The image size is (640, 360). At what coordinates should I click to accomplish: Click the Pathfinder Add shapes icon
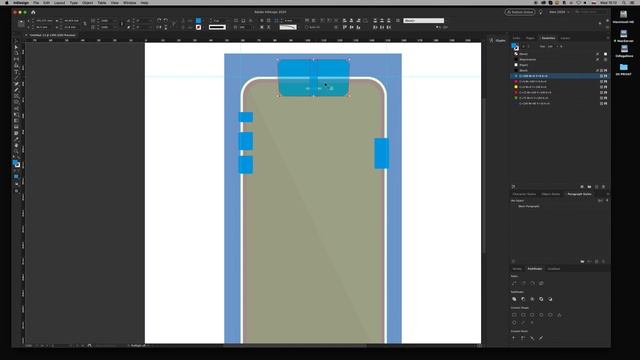point(514,299)
